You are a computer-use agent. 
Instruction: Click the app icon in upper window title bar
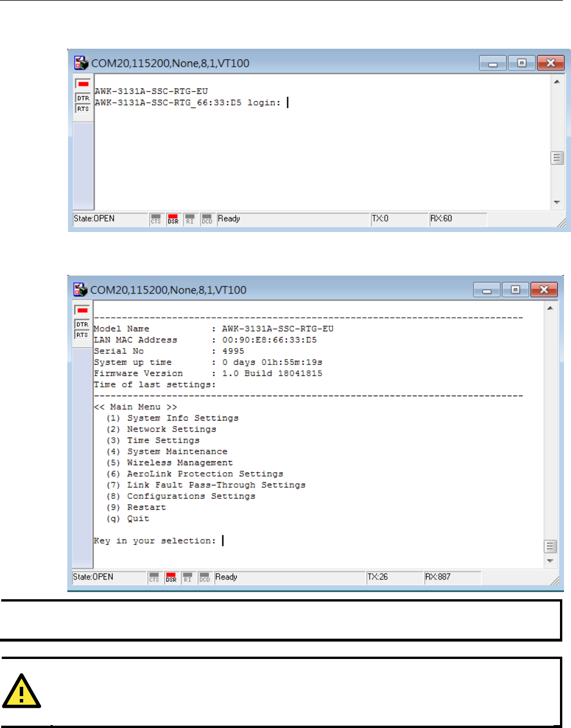point(81,63)
